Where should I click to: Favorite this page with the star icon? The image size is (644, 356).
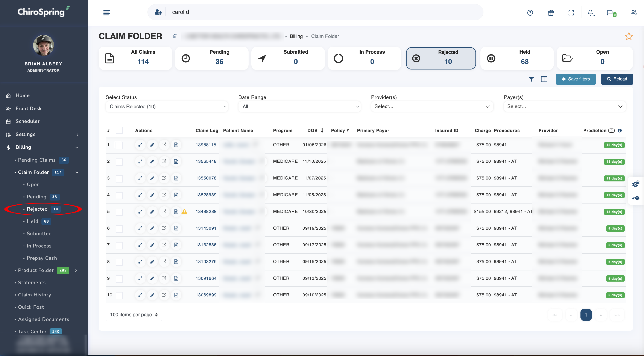click(x=629, y=36)
